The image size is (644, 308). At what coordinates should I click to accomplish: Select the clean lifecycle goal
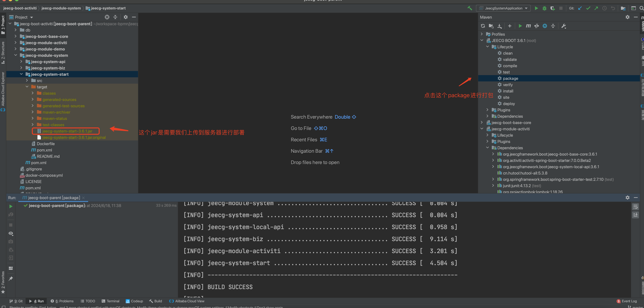point(508,53)
